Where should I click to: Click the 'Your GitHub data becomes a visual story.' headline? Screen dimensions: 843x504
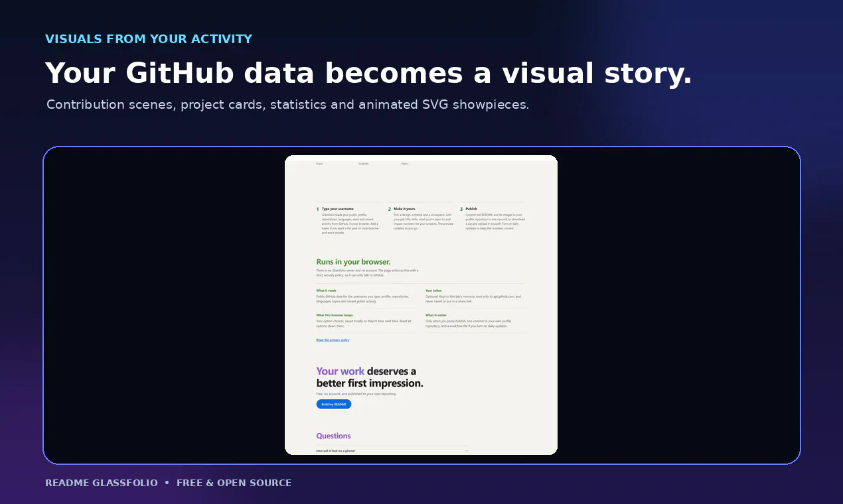368,73
